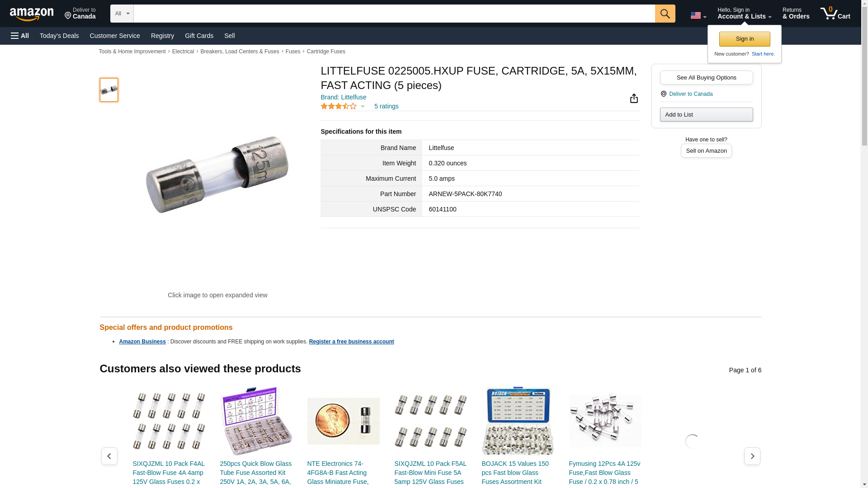Click the yellow Sign in button
The height and width of the screenshot is (488, 868).
pyautogui.click(x=745, y=39)
